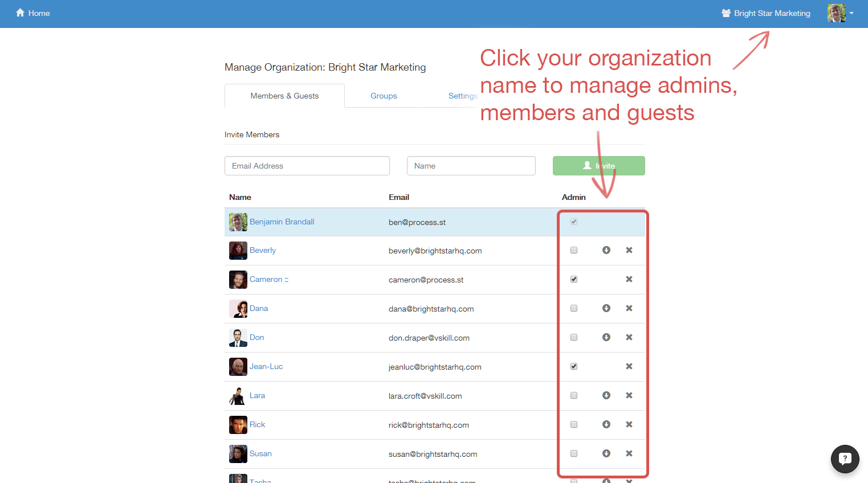Screen dimensions: 868x483
Task: Click the Home icon in top bar
Action: click(21, 13)
